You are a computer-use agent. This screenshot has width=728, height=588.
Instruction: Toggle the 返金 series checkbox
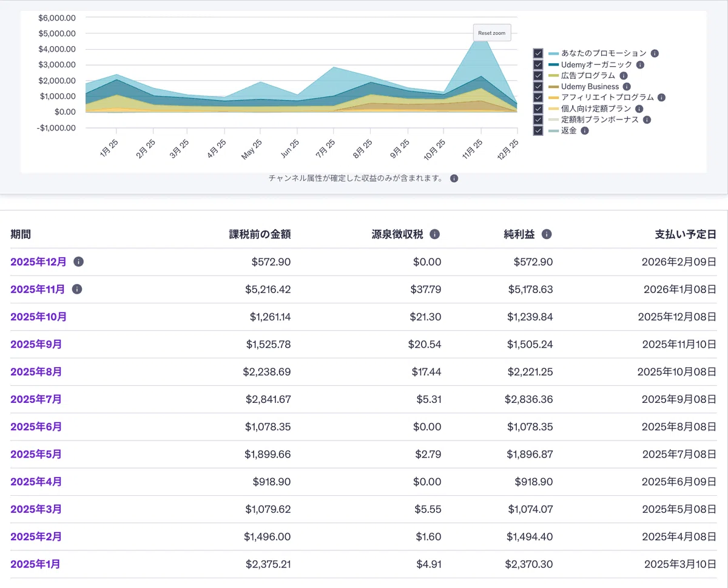[538, 130]
